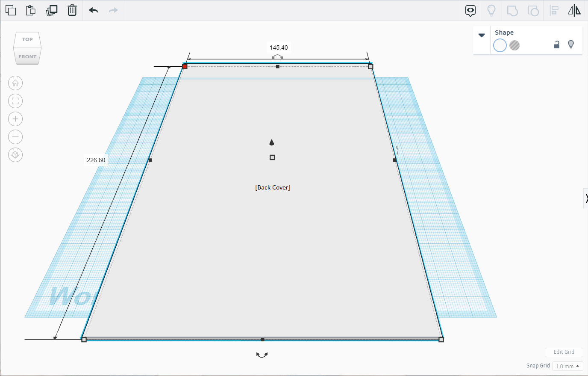Click the Ungroup shapes icon

pos(533,11)
